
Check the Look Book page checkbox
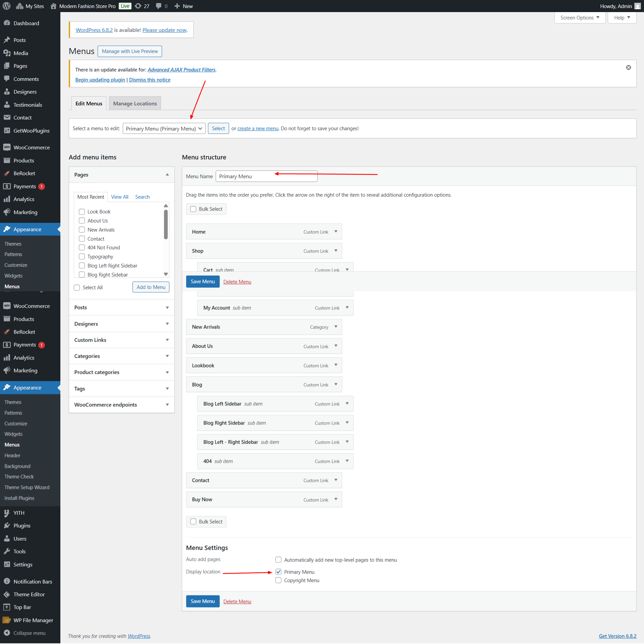(x=82, y=212)
